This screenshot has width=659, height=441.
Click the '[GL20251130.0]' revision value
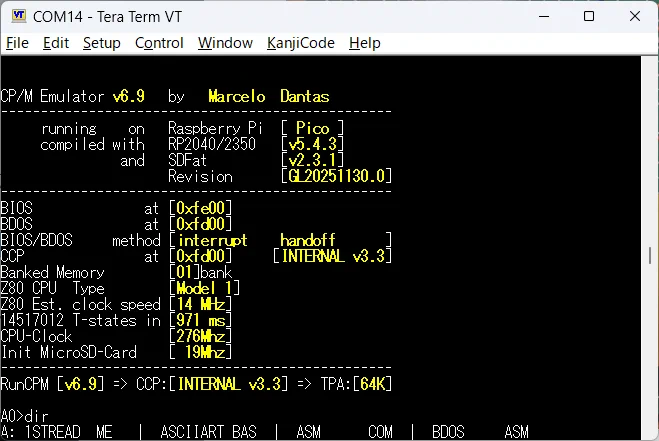(337, 176)
